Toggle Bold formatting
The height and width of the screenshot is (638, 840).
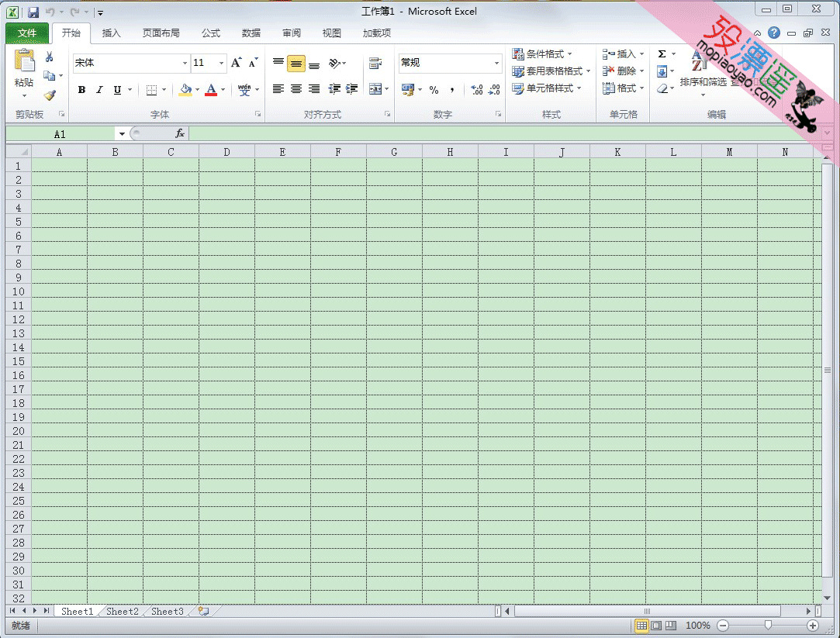pos(81,90)
